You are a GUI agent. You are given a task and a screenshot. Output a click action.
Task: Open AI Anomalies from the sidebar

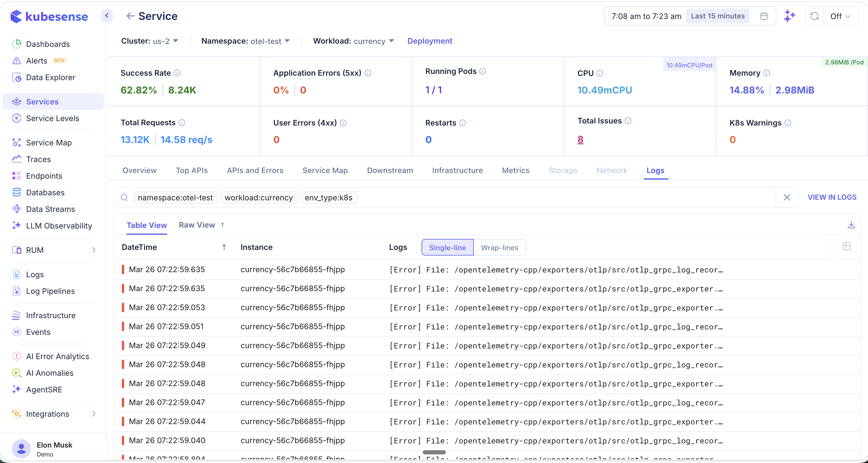(50, 373)
